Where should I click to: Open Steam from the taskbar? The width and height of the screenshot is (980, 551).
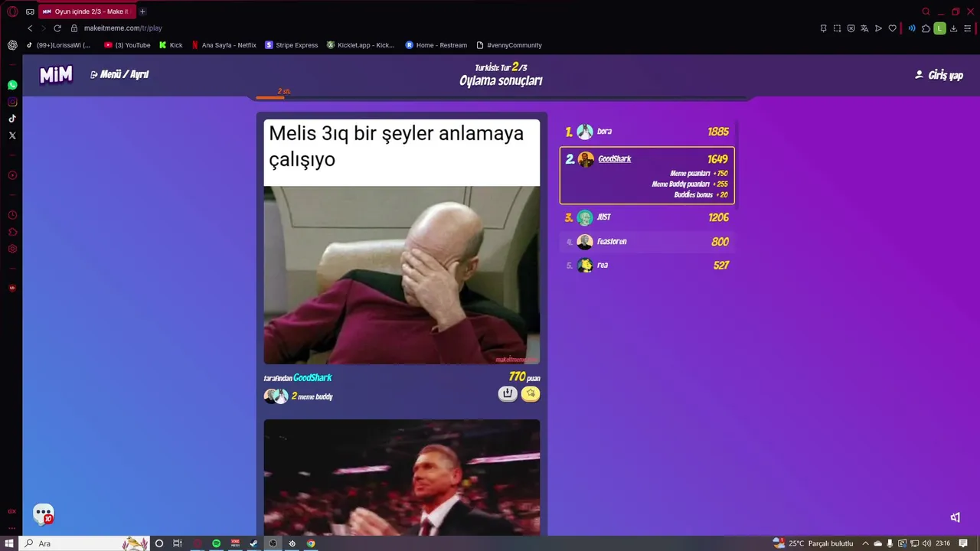click(254, 543)
